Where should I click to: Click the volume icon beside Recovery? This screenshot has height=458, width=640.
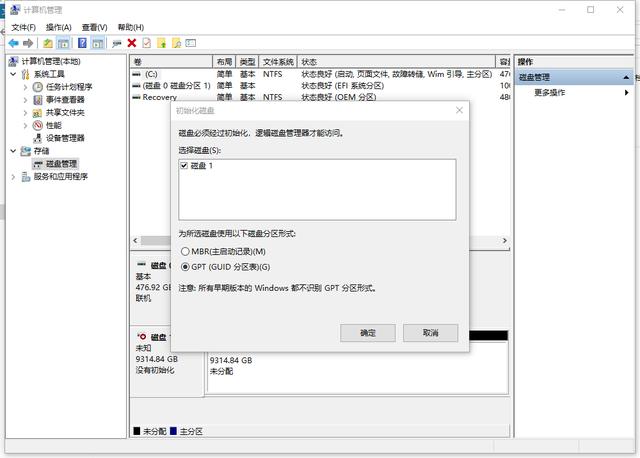137,97
